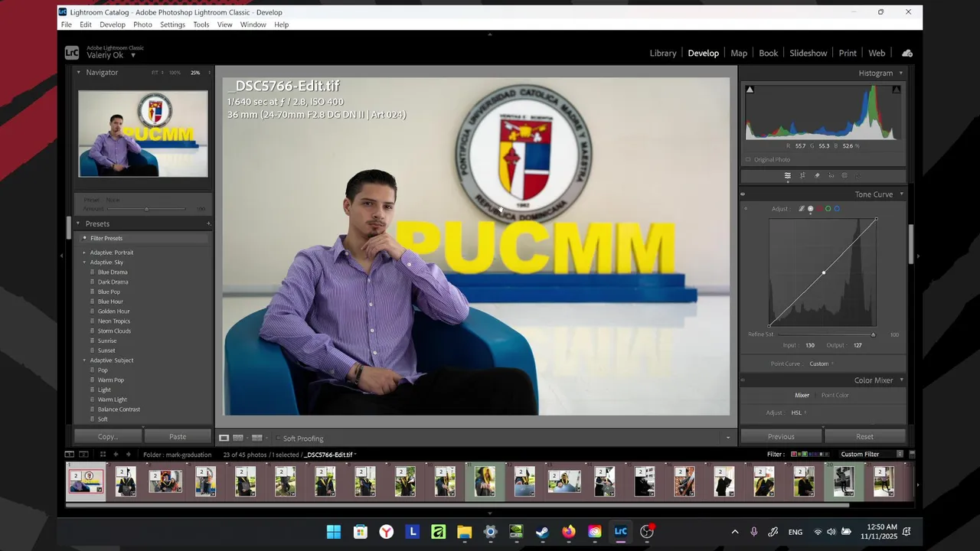Switch to the Slideshow module
The image size is (980, 551).
pyautogui.click(x=808, y=54)
